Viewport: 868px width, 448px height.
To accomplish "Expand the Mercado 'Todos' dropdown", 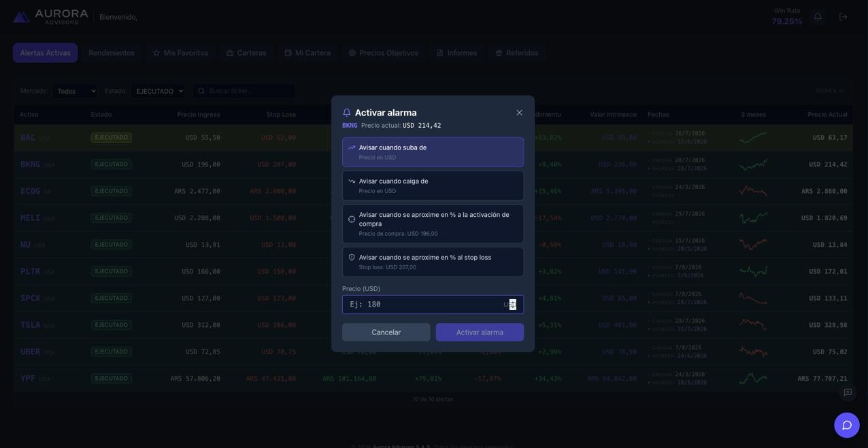I will [x=75, y=91].
